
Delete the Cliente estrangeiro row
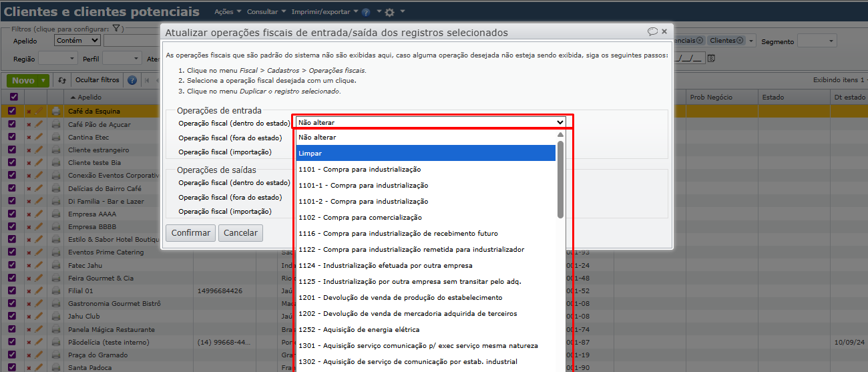pos(29,150)
